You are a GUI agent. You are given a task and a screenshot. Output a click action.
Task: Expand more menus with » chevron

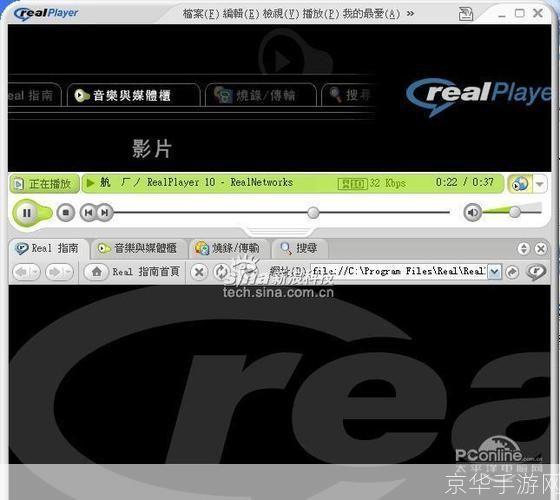pos(410,14)
